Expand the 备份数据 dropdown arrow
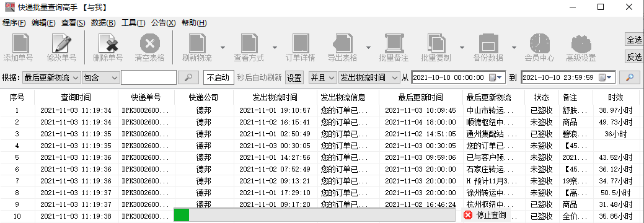Image resolution: width=644 pixels, height=223 pixels. [514, 48]
